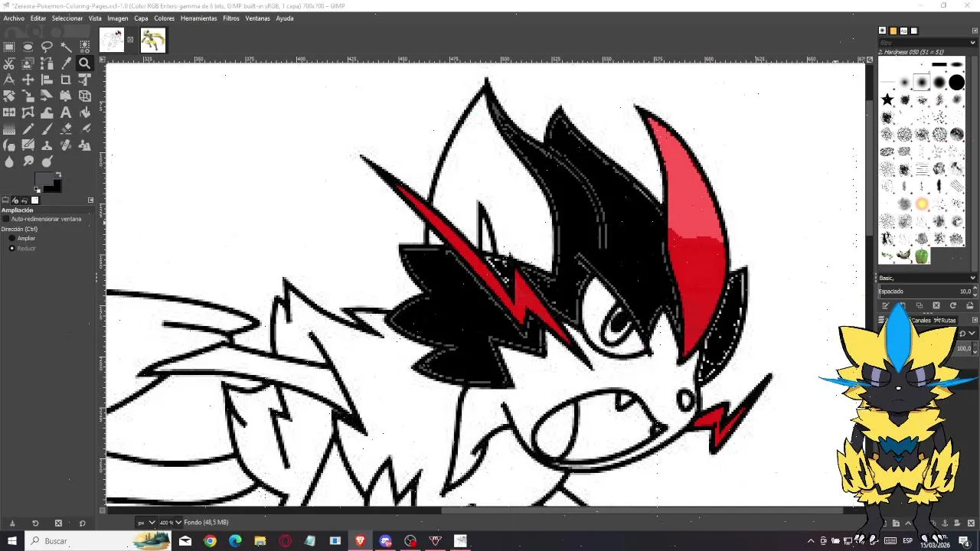The height and width of the screenshot is (551, 980).
Task: Switch to the Zeraora sketch image thumbnail tab
Action: tap(112, 40)
